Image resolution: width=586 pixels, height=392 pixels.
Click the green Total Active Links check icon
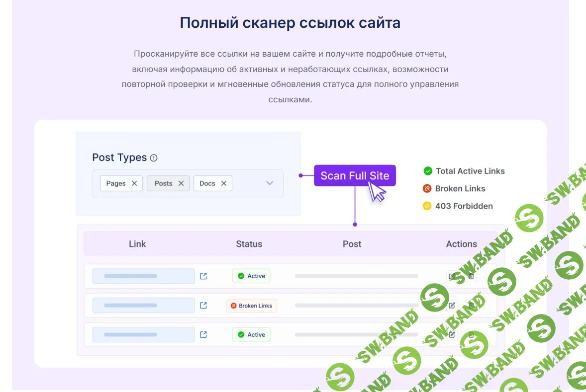pyautogui.click(x=427, y=171)
